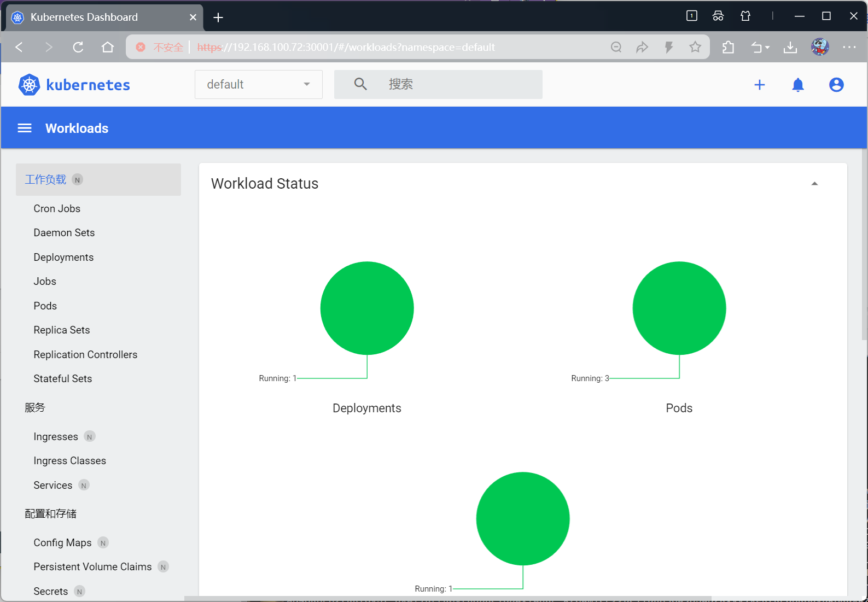Open Persistent Volume Claims page
Viewport: 868px width, 602px height.
point(92,566)
